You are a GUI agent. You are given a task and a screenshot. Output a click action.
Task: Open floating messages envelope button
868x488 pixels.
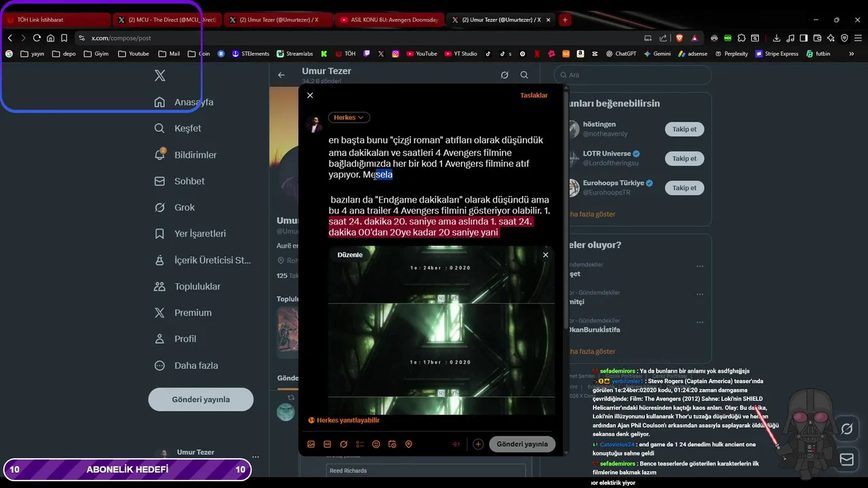pos(847,459)
